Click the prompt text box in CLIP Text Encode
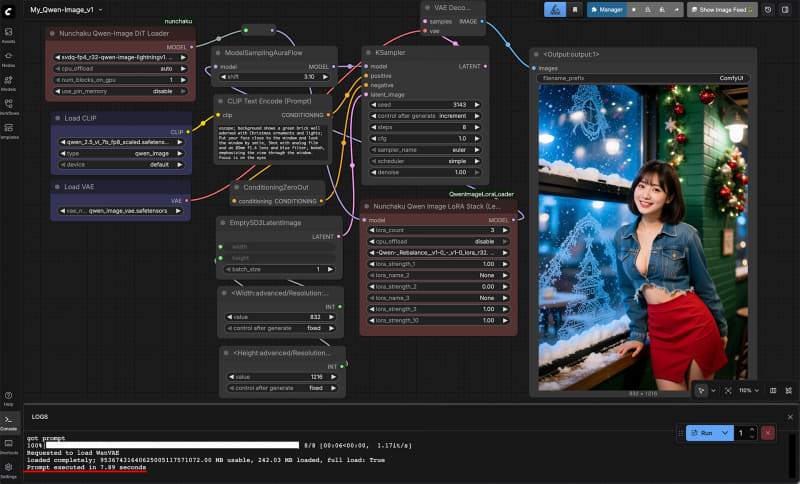The image size is (800, 484). (x=271, y=142)
